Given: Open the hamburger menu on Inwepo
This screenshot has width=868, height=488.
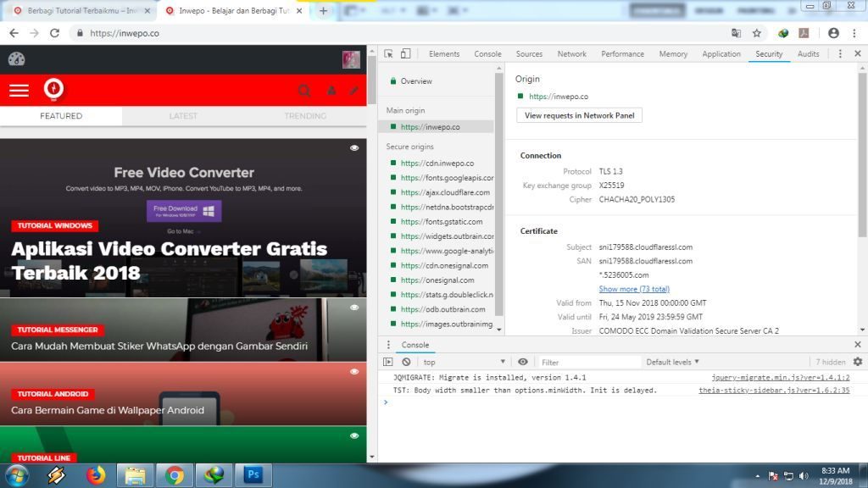Looking at the screenshot, I should click(19, 90).
